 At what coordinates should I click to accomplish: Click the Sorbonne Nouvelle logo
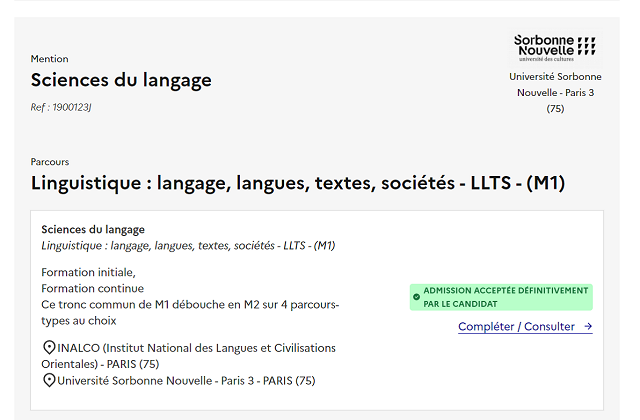pyautogui.click(x=555, y=48)
